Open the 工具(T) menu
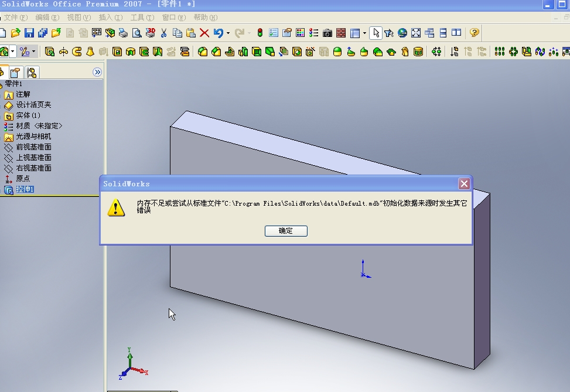 click(x=142, y=18)
